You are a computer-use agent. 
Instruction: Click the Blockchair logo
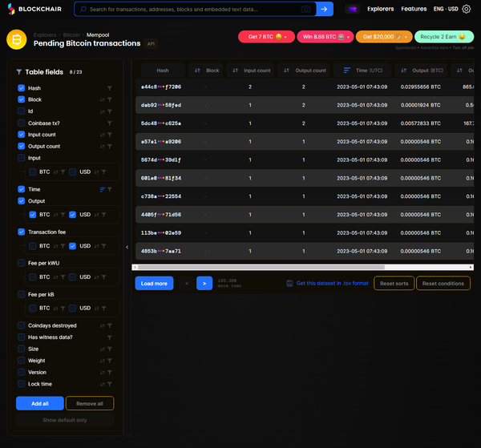click(34, 9)
